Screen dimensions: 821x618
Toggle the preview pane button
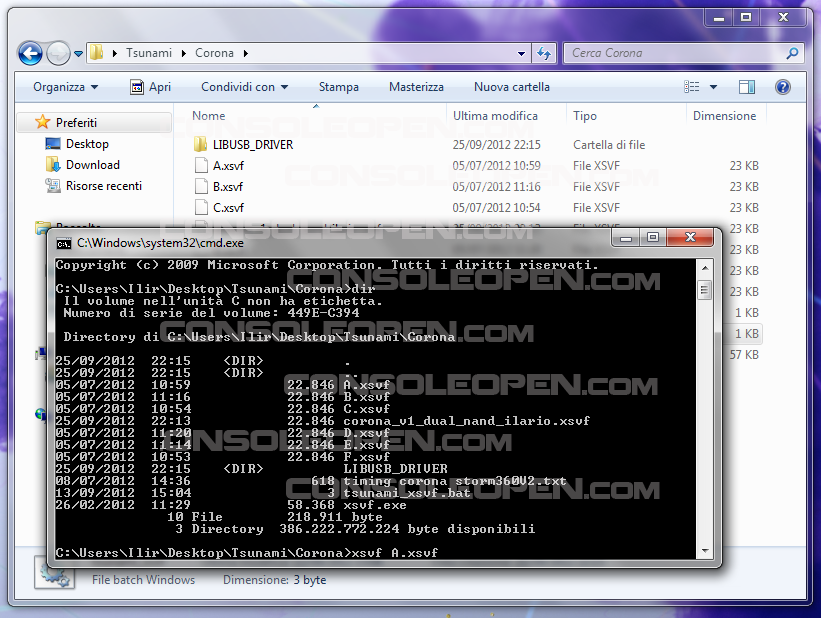pos(747,87)
